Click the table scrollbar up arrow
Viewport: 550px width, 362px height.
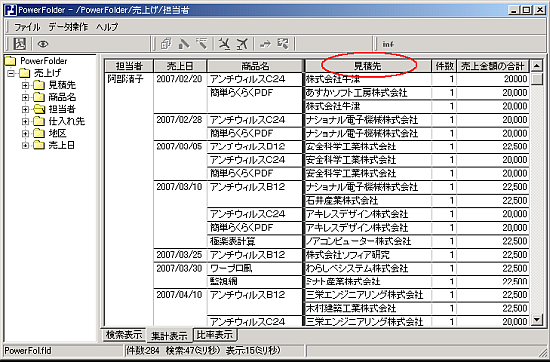coord(537,66)
